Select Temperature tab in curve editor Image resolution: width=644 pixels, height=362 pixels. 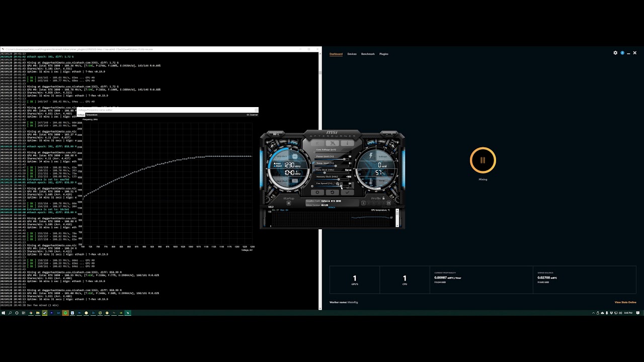(92, 115)
